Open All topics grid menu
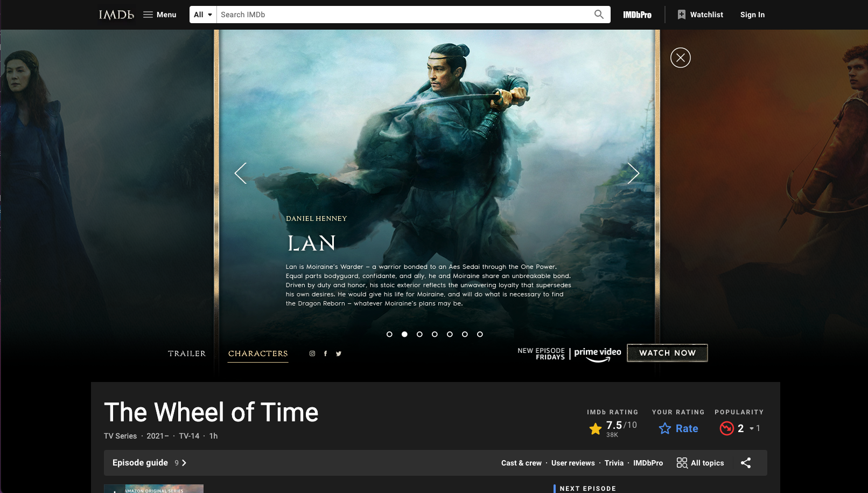The height and width of the screenshot is (493, 868). [x=700, y=463]
